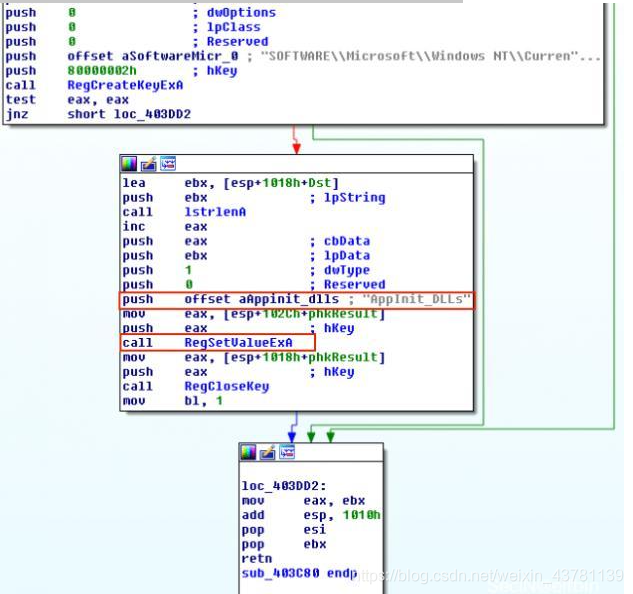Screen dimensions: 633x594
Task: Click the loc_403DD2 label in bottom node
Action: (x=284, y=486)
